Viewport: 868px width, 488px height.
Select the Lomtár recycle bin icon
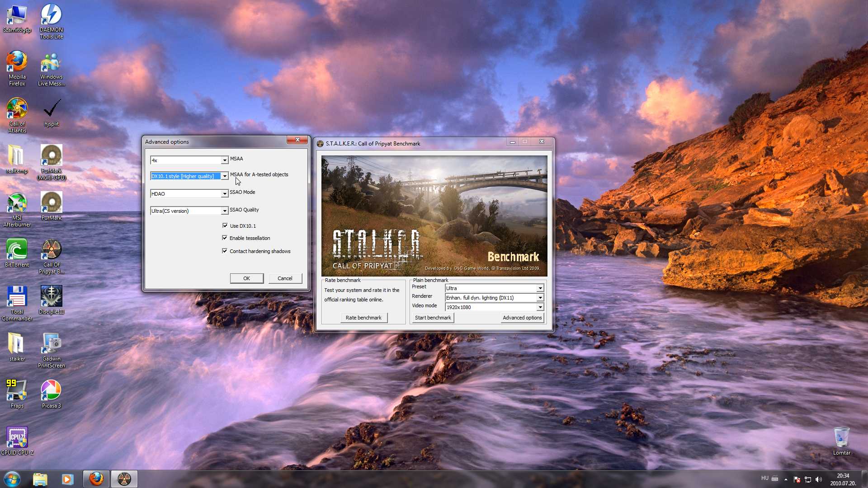841,442
